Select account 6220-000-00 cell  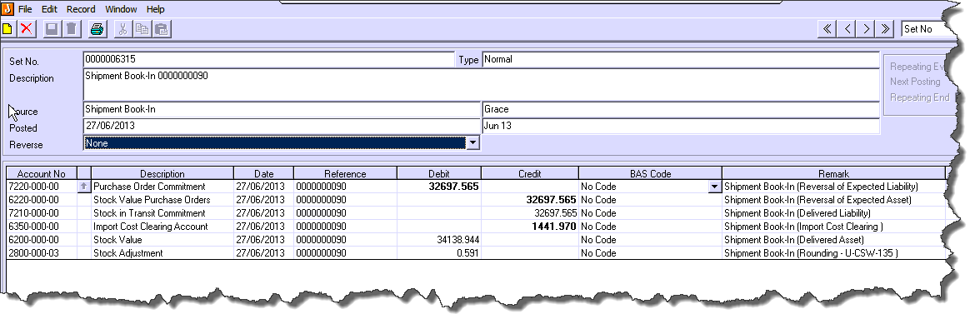(x=42, y=200)
